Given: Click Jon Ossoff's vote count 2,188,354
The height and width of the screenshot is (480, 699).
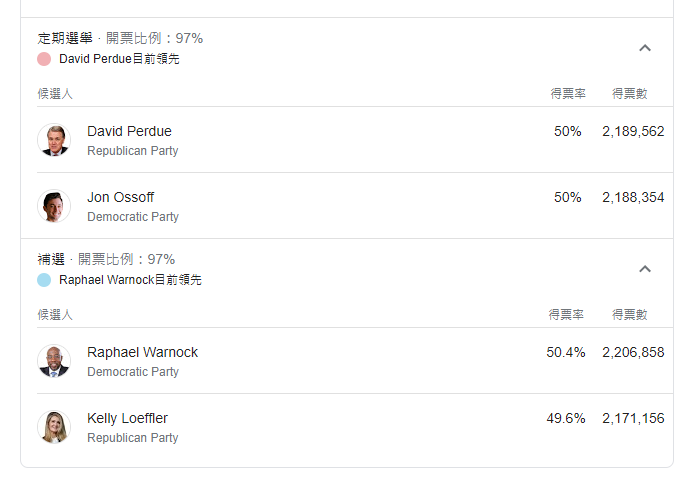Looking at the screenshot, I should [633, 197].
